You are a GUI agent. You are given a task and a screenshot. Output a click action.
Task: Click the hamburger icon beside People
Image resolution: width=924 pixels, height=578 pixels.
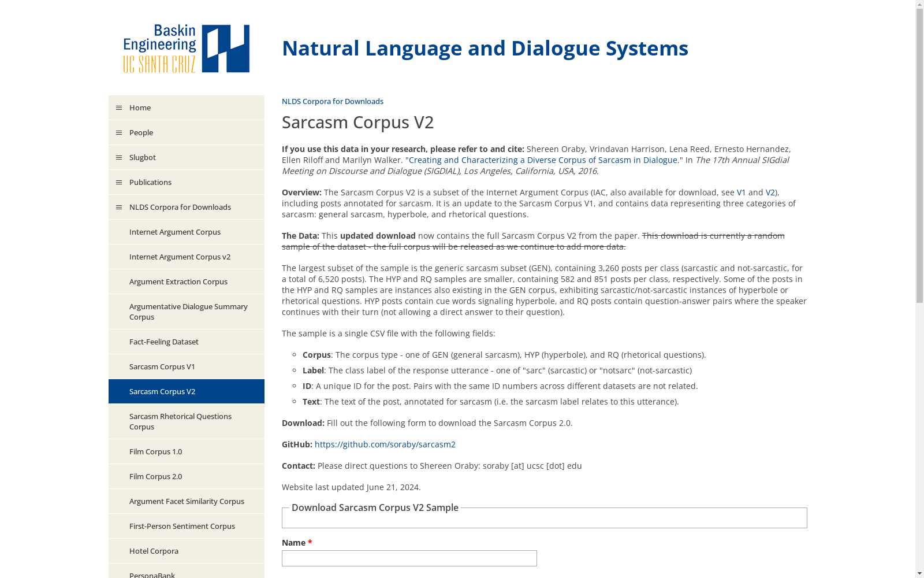point(119,133)
